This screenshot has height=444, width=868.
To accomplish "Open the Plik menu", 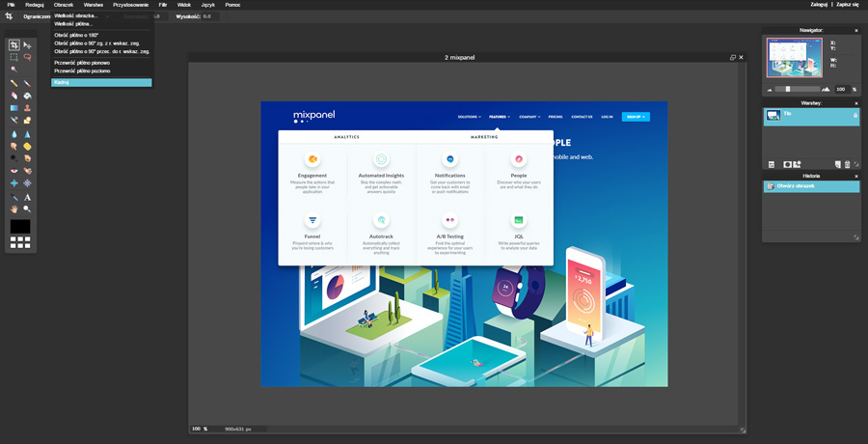I will [11, 5].
